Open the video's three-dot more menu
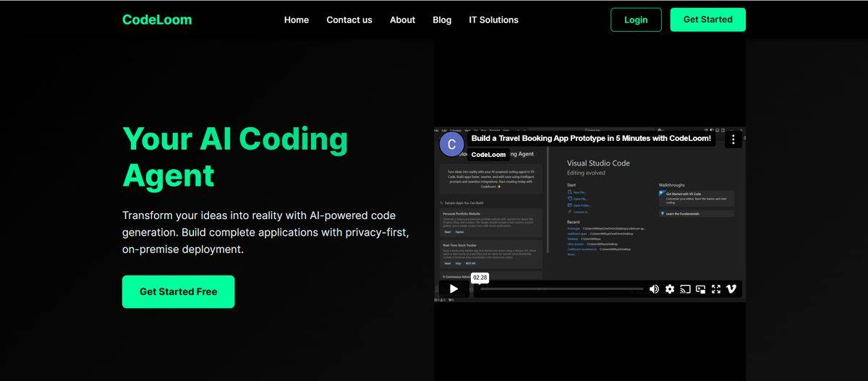 coord(733,139)
